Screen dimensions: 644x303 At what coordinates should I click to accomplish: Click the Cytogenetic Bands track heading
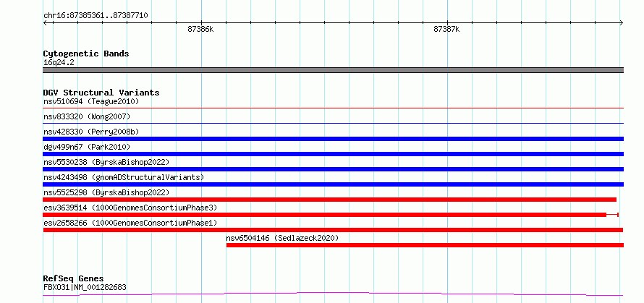click(x=86, y=54)
